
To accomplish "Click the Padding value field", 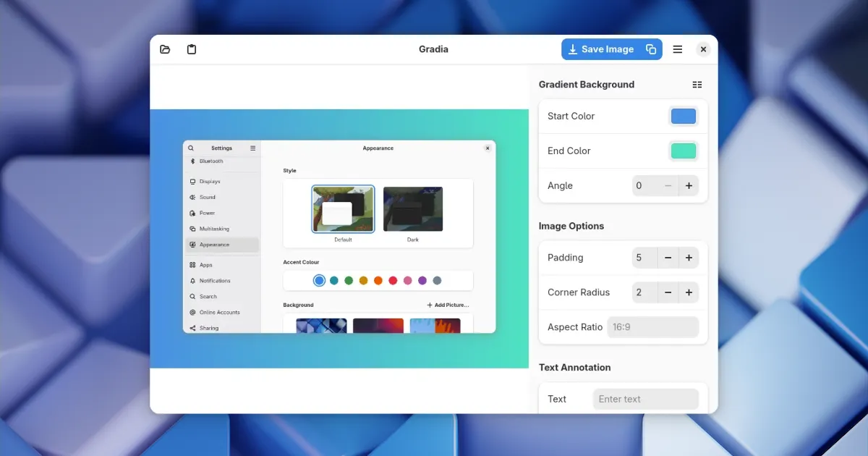I will [x=644, y=258].
